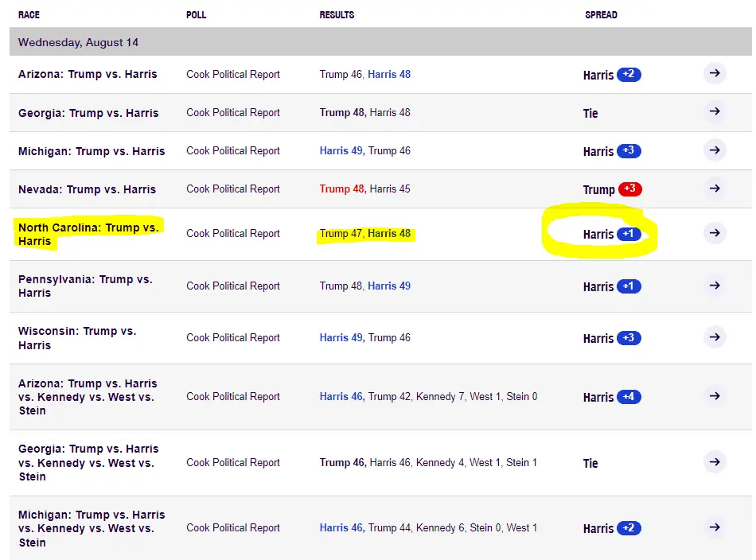Select result text Trump 46, Harris 48
This screenshot has width=756, height=560.
click(x=365, y=74)
